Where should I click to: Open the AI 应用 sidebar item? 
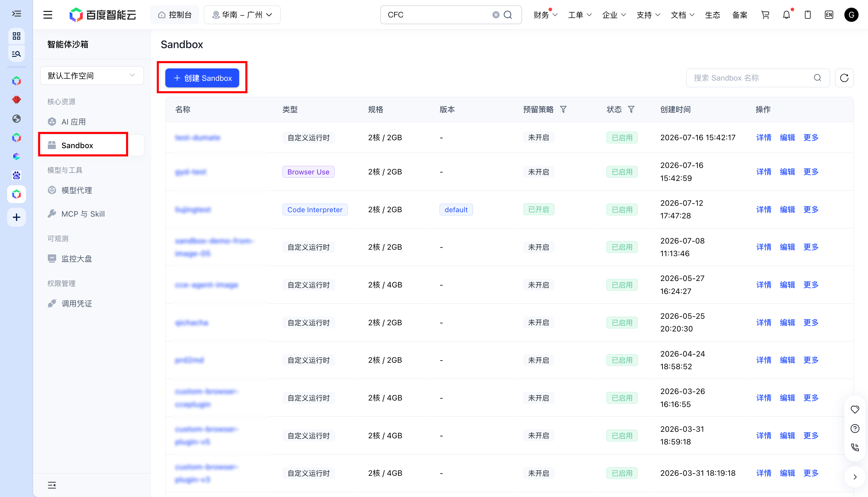(x=92, y=122)
